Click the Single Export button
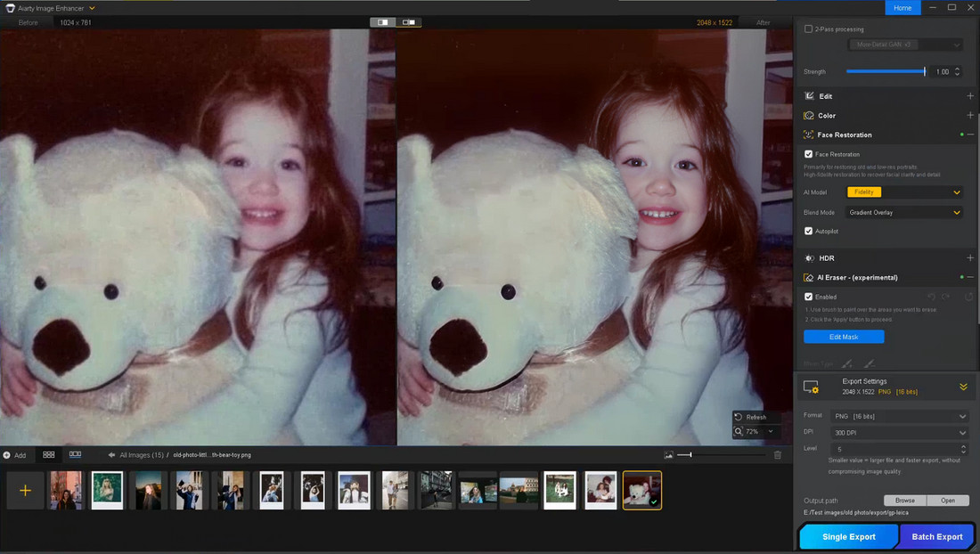Image resolution: width=980 pixels, height=554 pixels. 848,536
